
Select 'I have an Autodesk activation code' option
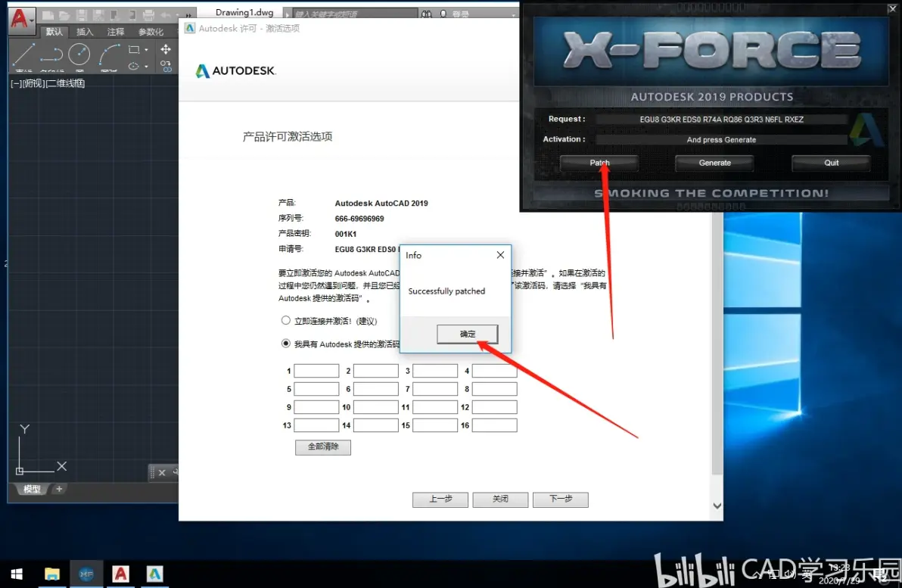(286, 344)
